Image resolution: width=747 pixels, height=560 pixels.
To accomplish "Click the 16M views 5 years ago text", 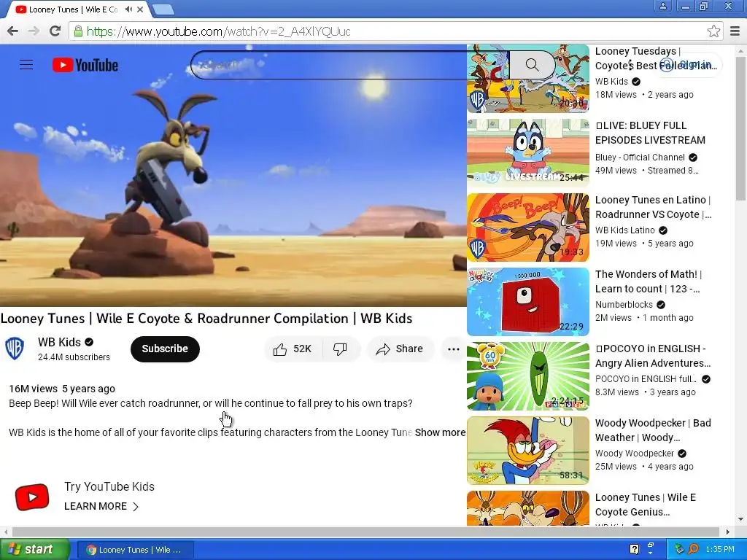I will 62,389.
